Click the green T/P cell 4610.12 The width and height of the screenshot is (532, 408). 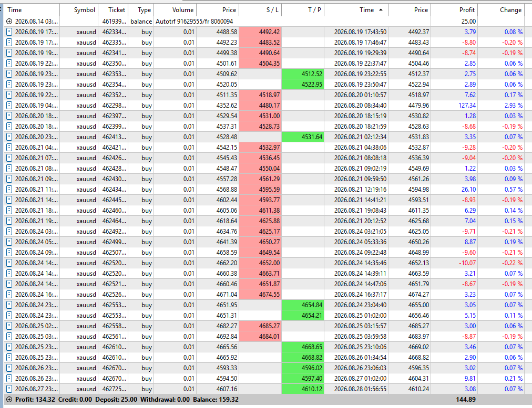[303, 389]
